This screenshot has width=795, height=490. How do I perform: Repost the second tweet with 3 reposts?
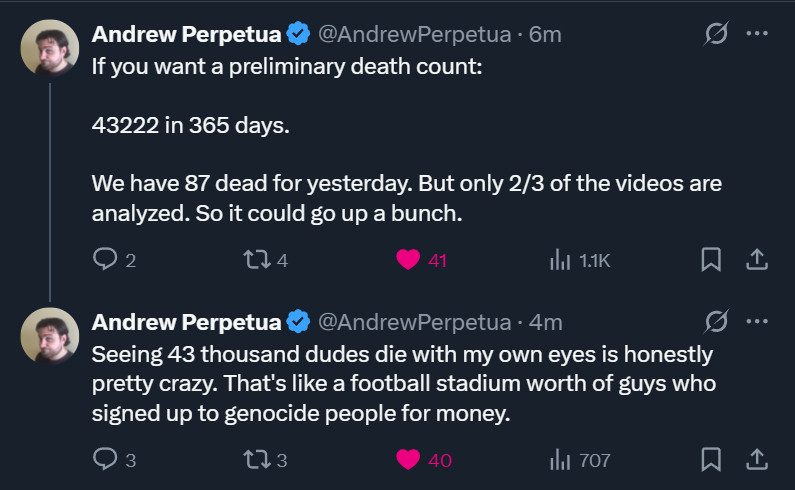coord(256,460)
